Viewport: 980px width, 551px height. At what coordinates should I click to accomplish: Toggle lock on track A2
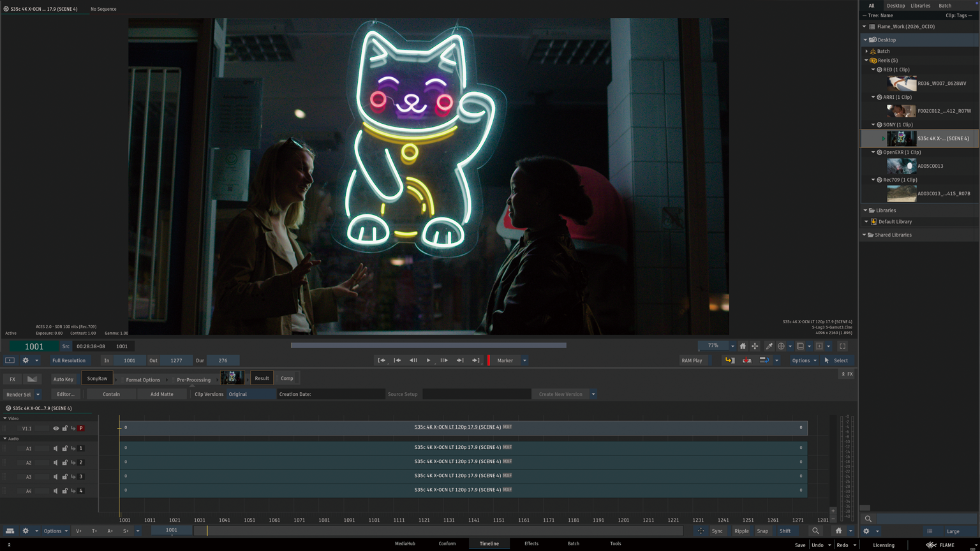(64, 463)
